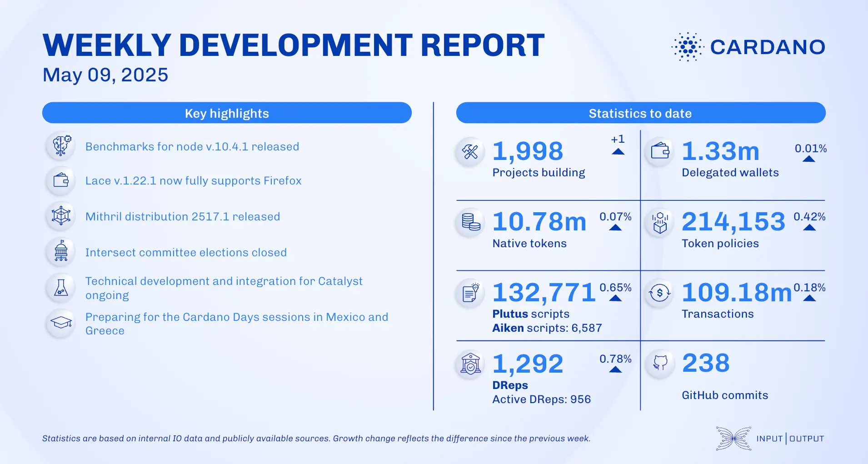868x464 pixels.
Task: Click the 0.42% growth indicator arrow
Action: [x=809, y=223]
